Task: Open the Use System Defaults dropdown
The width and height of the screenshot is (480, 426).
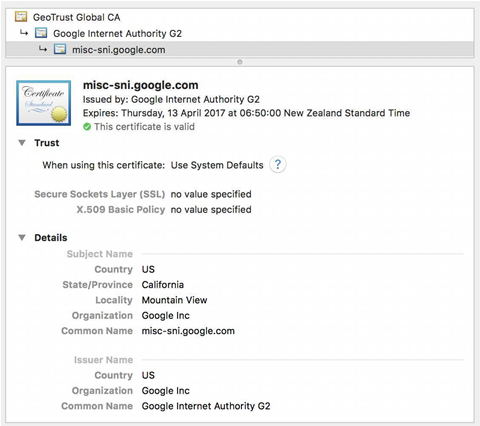Action: (x=217, y=165)
